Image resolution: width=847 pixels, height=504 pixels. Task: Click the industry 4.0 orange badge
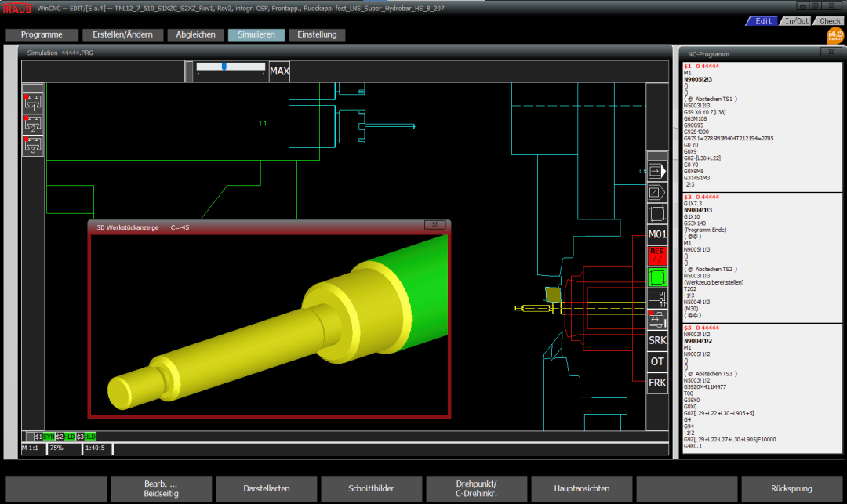tap(835, 35)
